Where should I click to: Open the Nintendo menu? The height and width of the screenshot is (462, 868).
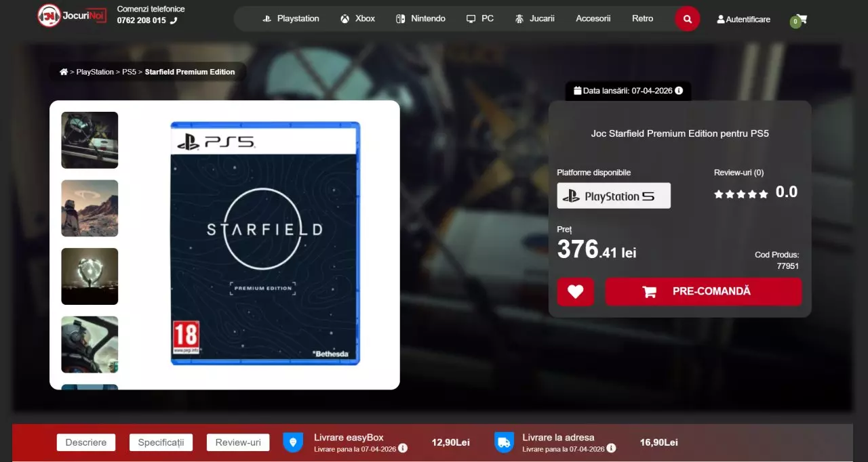(421, 19)
